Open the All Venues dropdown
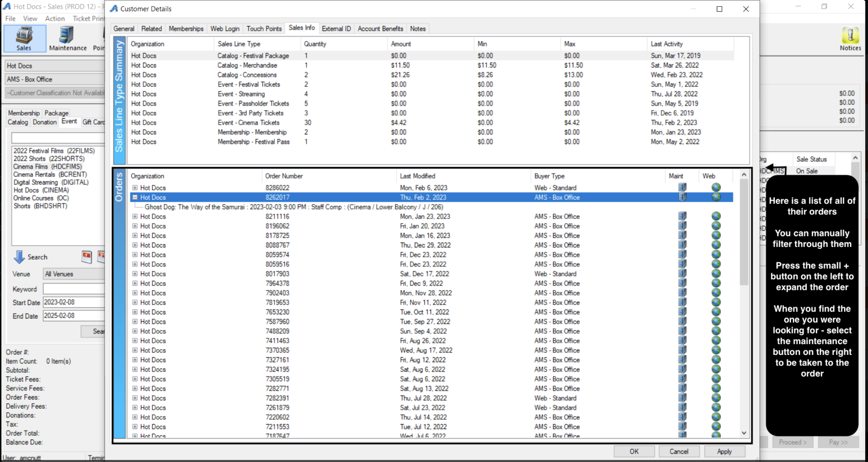 pos(74,274)
